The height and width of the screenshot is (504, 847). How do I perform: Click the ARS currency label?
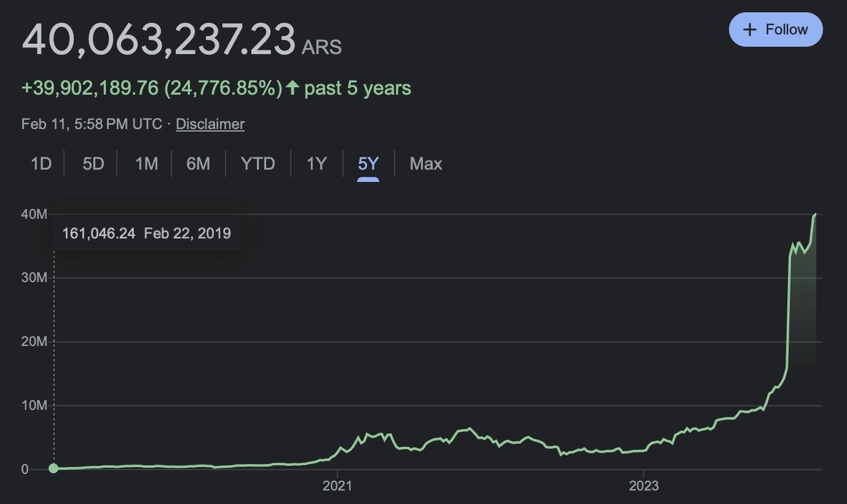321,47
